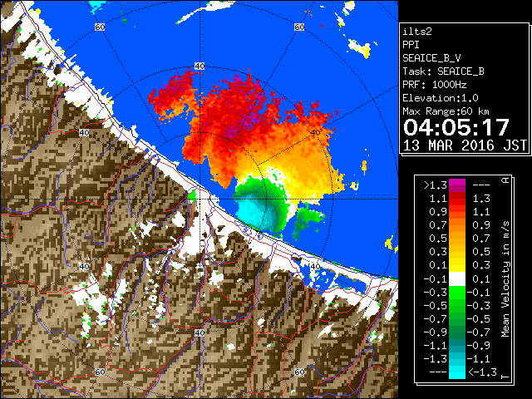Click the '40' range label due north of center
532x399 pixels.
pos(199,66)
